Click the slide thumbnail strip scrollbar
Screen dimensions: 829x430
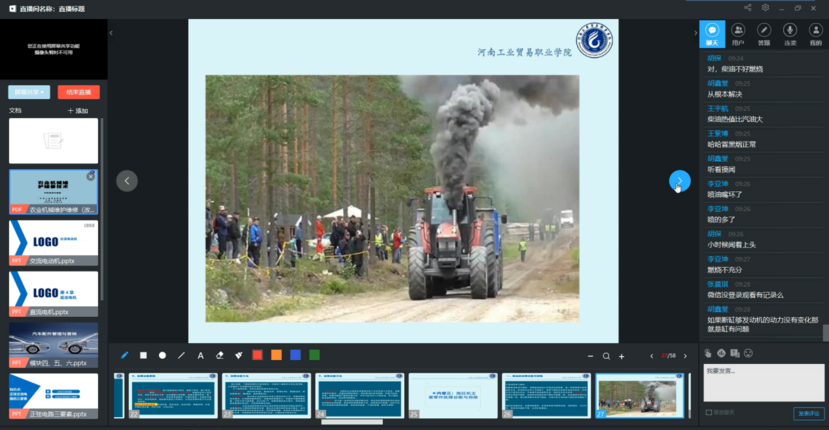click(x=352, y=422)
